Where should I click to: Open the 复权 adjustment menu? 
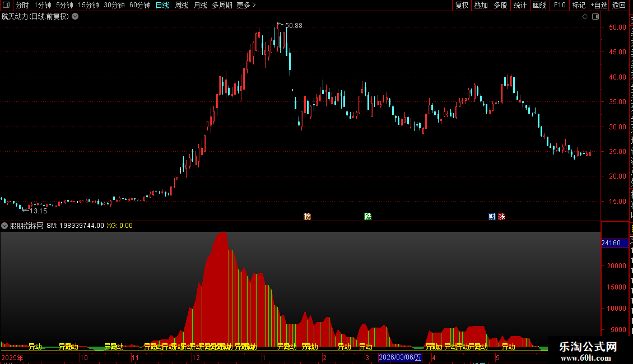[x=462, y=5]
